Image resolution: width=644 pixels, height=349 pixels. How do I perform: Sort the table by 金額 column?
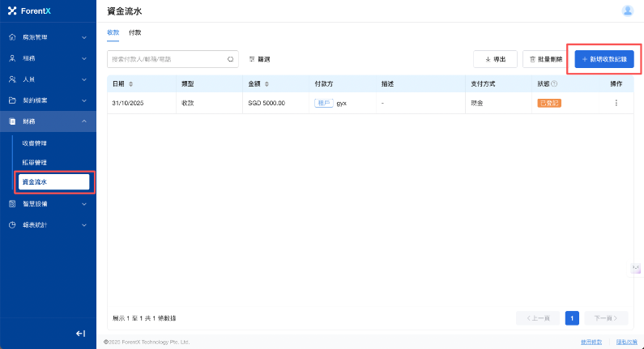[267, 83]
